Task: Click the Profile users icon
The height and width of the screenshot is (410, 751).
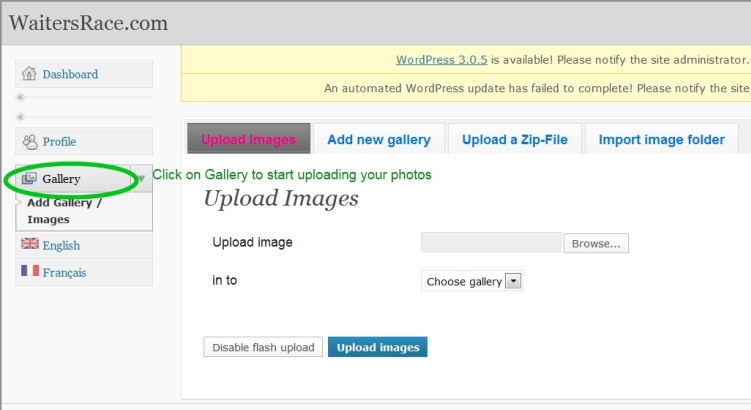Action: [x=29, y=141]
